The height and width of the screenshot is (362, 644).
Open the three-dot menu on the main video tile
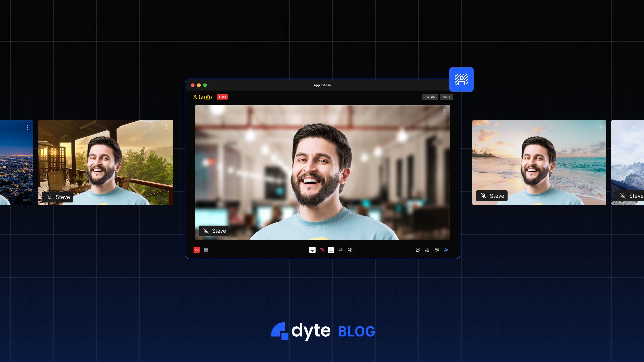click(x=445, y=111)
